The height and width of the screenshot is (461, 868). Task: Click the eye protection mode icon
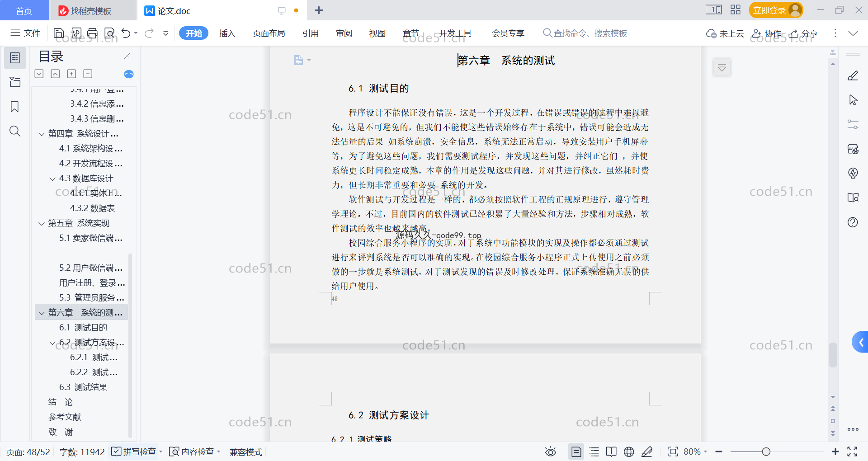click(551, 452)
